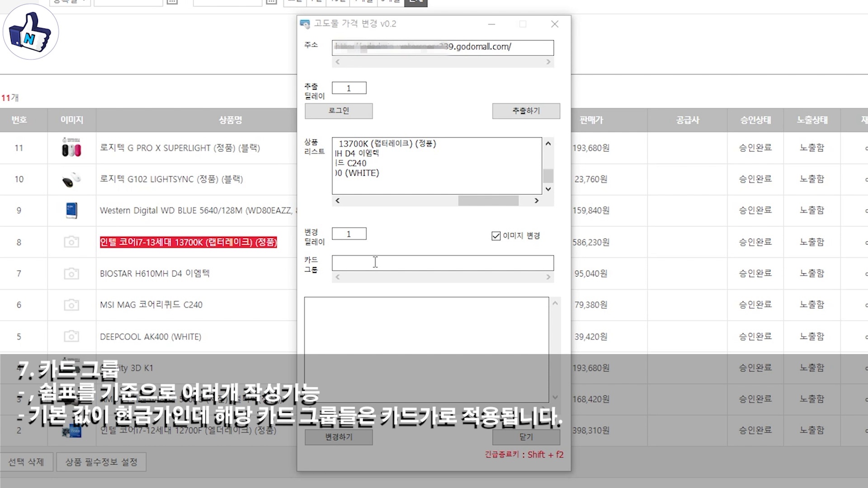Image resolution: width=868 pixels, height=488 pixels.
Task: Toggle the 이미지 변경 checkbox
Action: [x=496, y=236]
